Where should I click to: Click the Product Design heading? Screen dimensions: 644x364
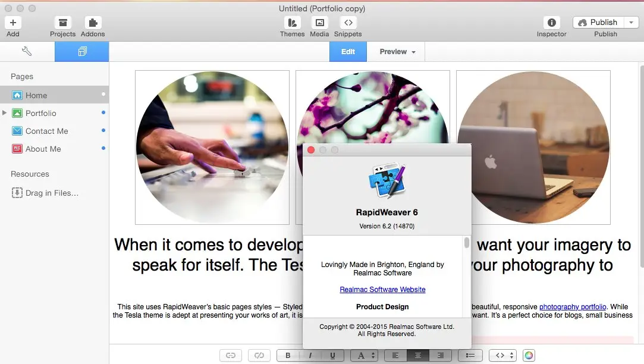pyautogui.click(x=382, y=307)
